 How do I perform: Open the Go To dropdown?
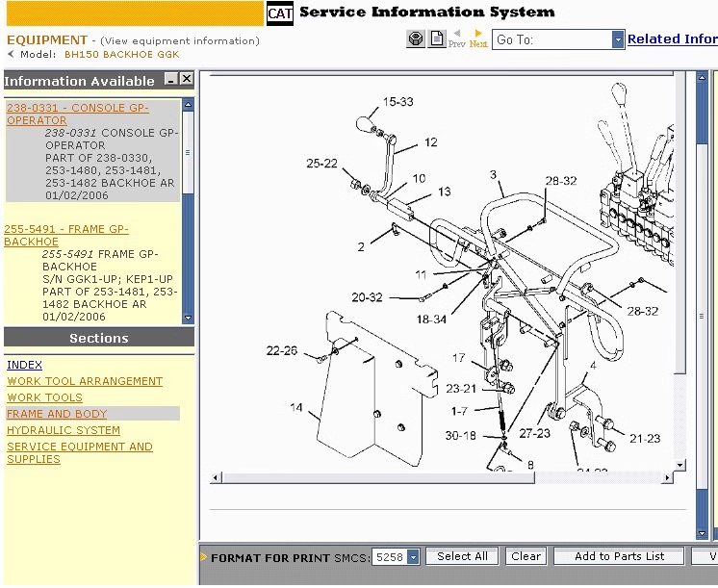[618, 39]
